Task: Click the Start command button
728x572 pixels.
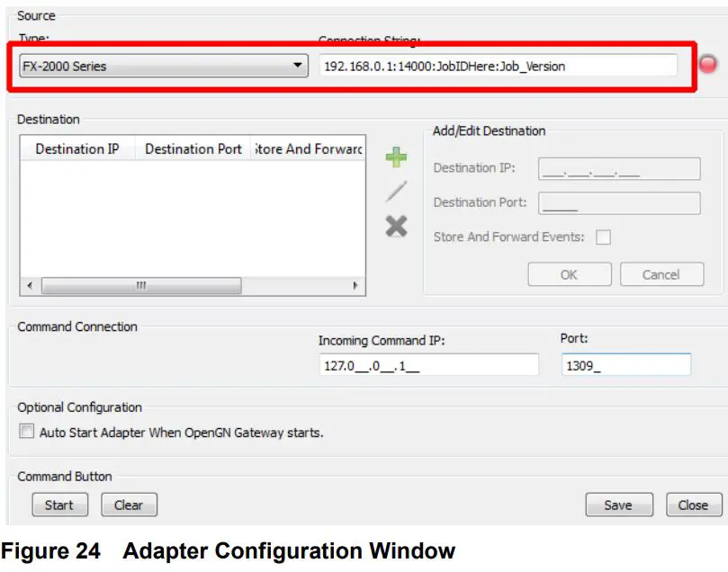Action: click(x=60, y=505)
